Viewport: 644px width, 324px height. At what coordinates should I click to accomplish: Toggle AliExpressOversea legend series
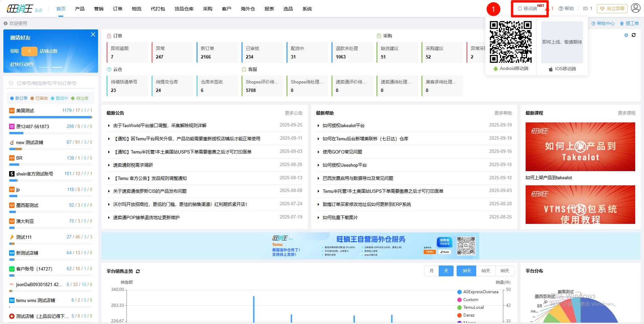pos(478,292)
